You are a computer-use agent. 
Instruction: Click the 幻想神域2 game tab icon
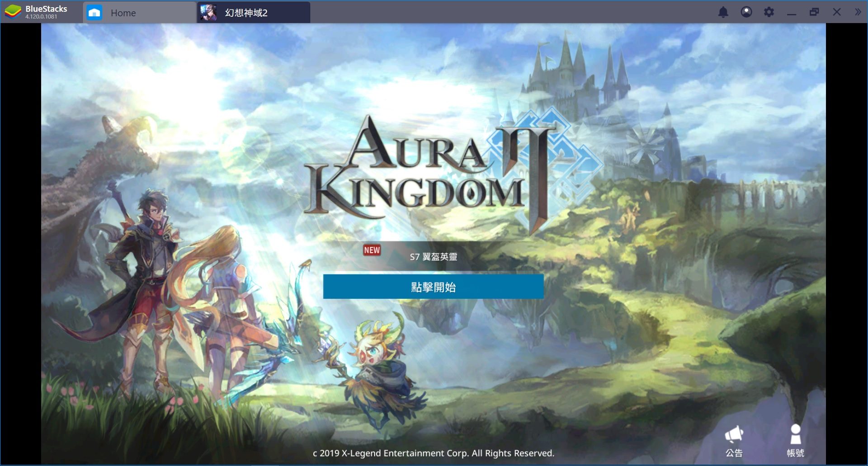[208, 13]
